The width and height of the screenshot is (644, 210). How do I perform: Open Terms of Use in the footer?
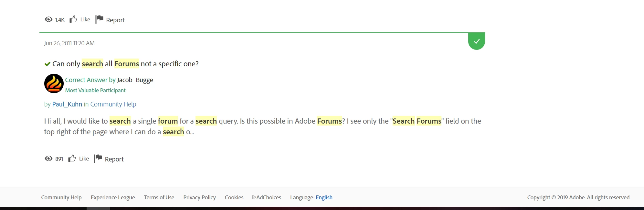pos(159,197)
